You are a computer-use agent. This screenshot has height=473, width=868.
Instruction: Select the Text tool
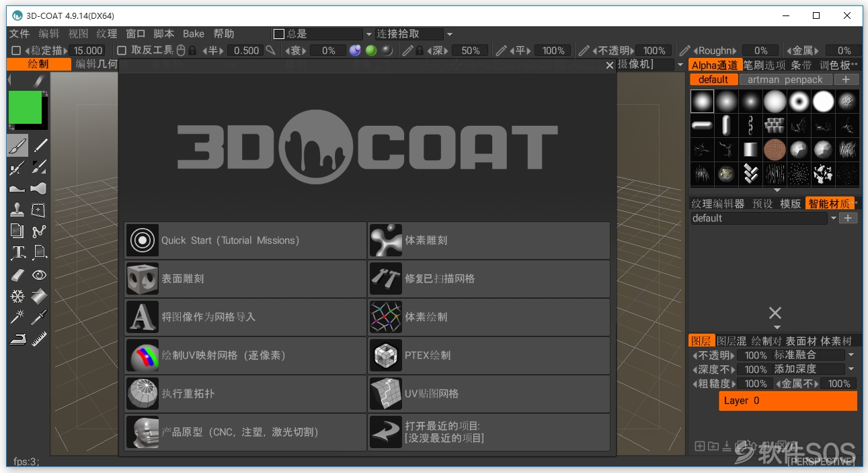17,253
